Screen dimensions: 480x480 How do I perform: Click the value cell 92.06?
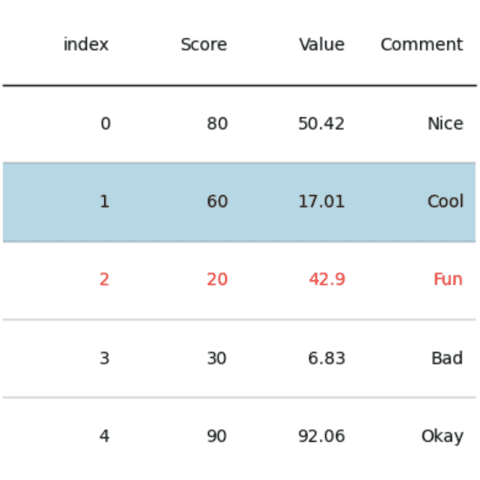click(x=321, y=436)
